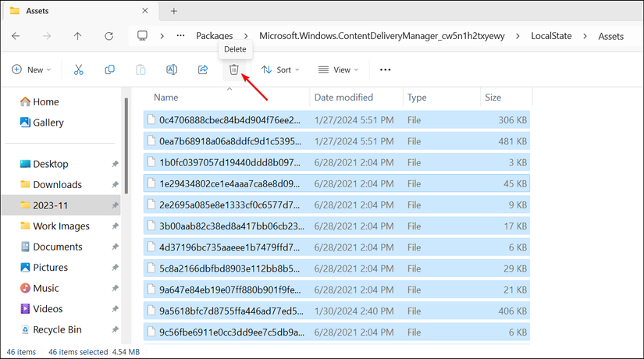Click the Rename icon in toolbar
The image size is (644, 359).
click(x=172, y=69)
